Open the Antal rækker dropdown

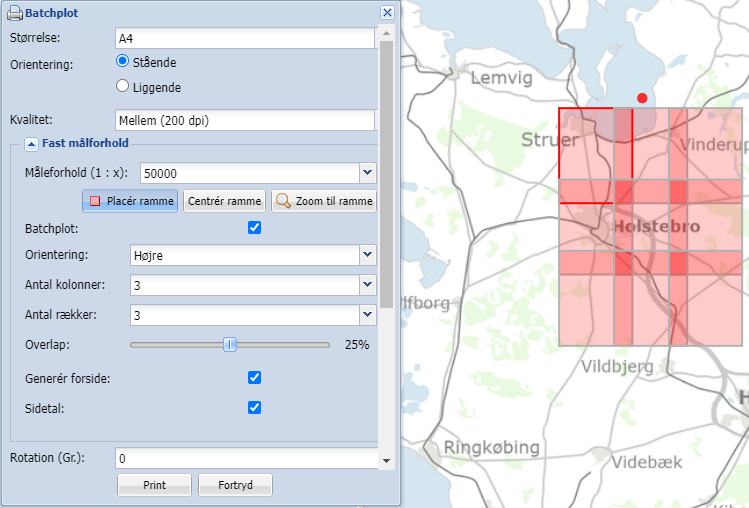point(367,315)
